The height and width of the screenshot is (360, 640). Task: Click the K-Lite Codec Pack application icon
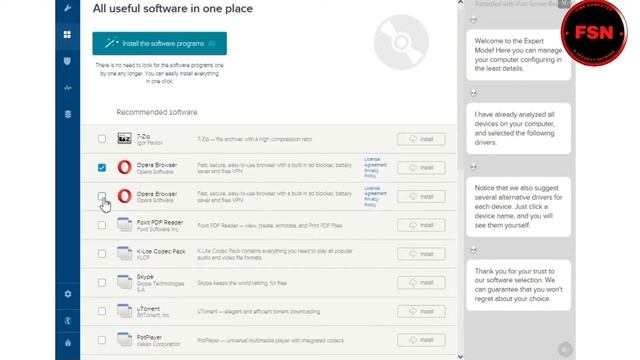tap(124, 253)
